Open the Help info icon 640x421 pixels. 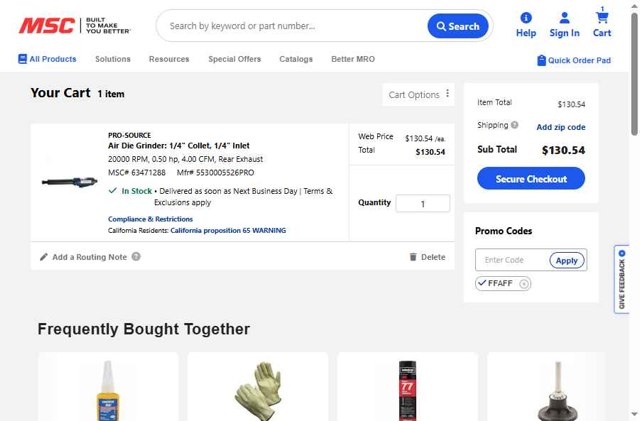[x=526, y=18]
